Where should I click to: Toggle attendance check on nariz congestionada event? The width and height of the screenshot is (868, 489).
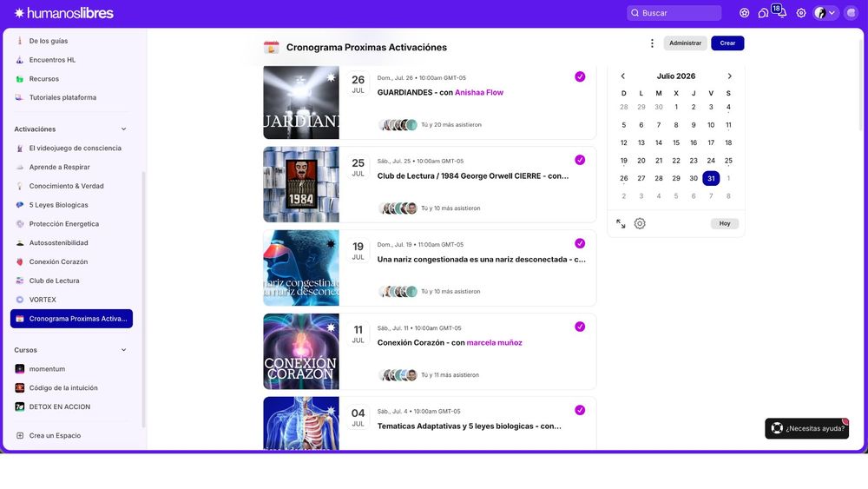pos(580,243)
